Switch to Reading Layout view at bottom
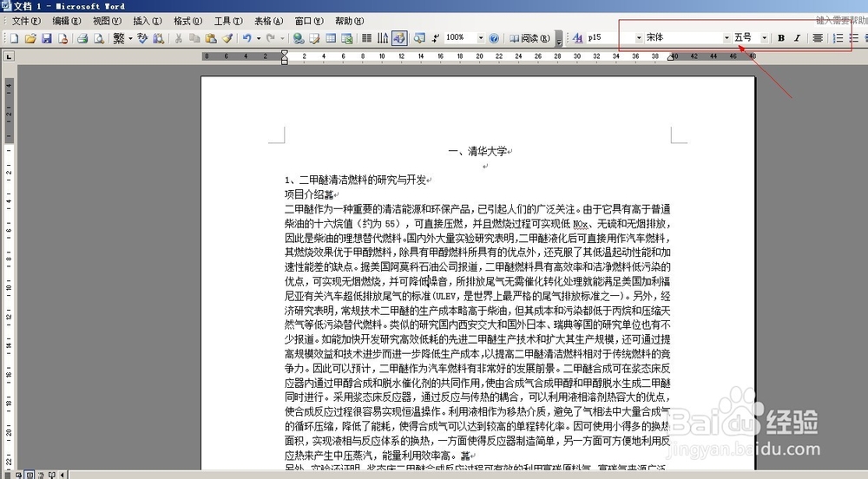Viewport: 868px width, 479px height. click(x=51, y=475)
